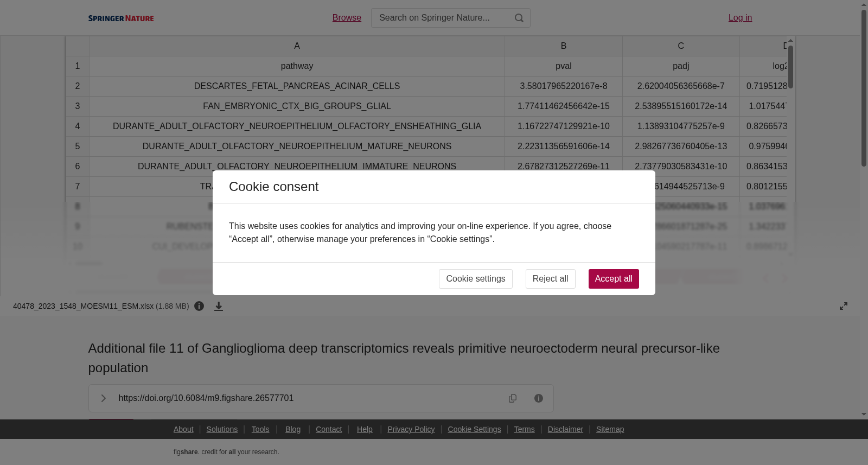
Task: Click the page vertical scrollbar thumb
Action: click(864, 88)
